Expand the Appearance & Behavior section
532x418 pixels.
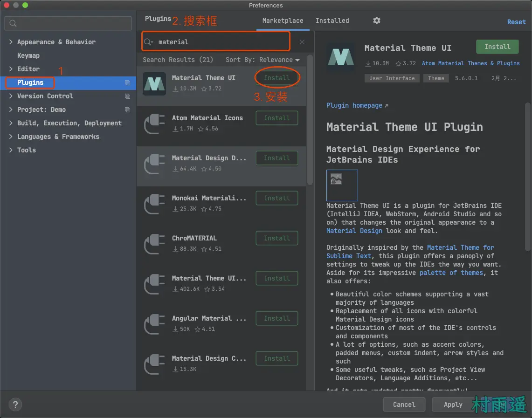pos(11,42)
